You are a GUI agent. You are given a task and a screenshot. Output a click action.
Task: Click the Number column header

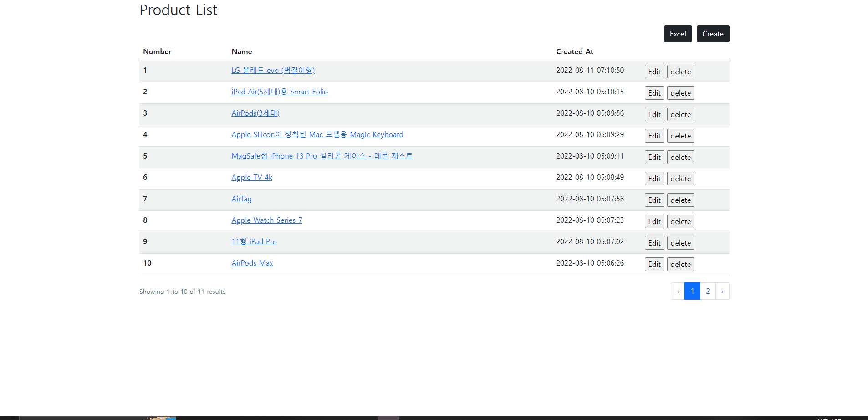tap(157, 51)
